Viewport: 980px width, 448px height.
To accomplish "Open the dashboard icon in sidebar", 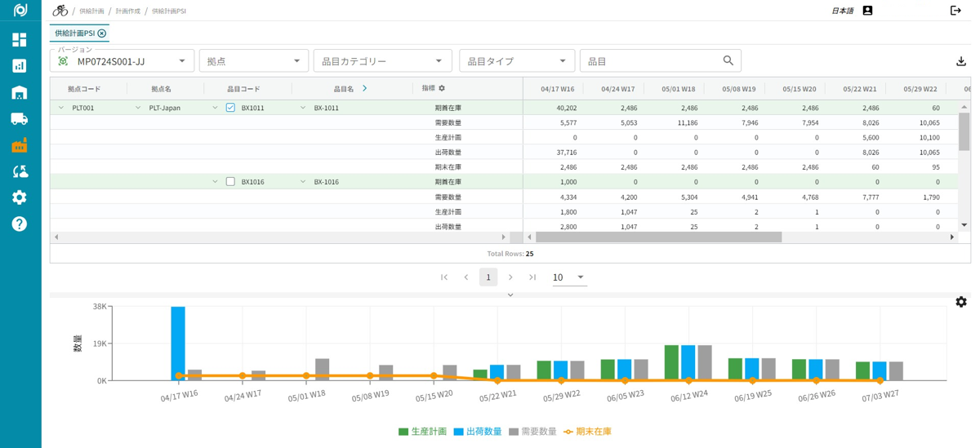I will [x=20, y=40].
